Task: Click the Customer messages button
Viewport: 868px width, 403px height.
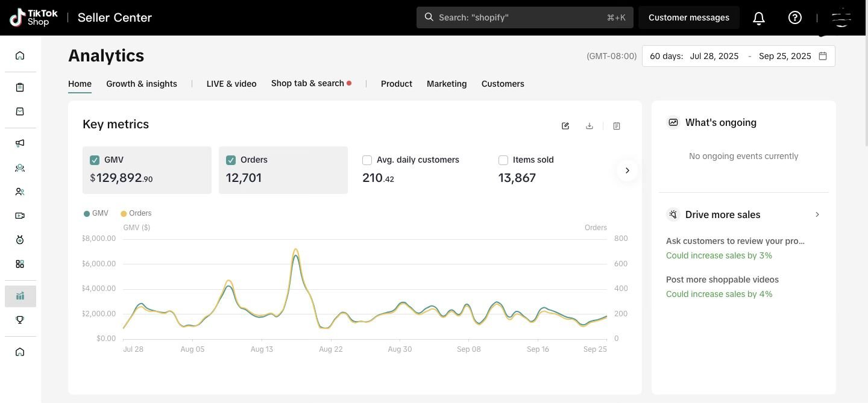Action: (x=688, y=17)
